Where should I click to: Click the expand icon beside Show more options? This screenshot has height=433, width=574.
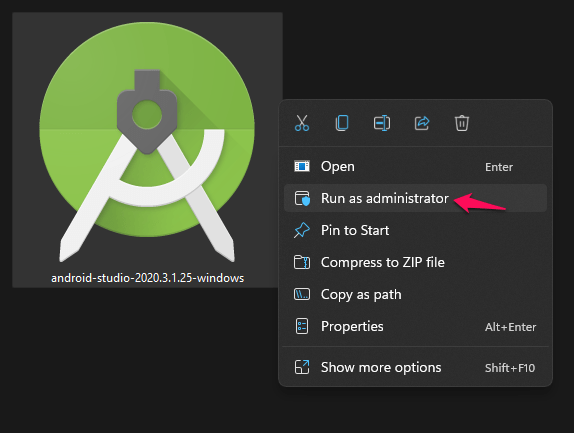click(302, 367)
